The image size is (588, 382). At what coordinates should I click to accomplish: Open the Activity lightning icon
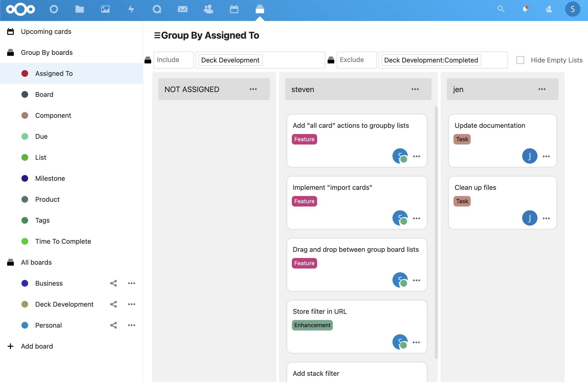pyautogui.click(x=131, y=9)
